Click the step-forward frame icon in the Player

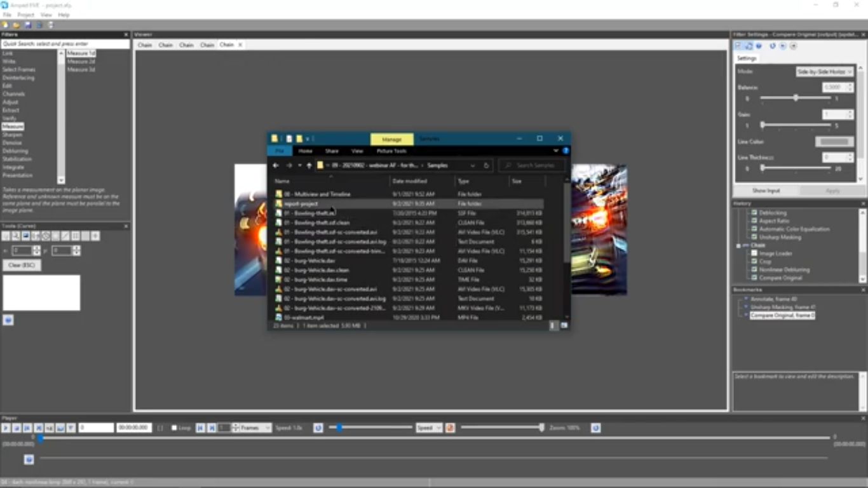[x=210, y=428]
